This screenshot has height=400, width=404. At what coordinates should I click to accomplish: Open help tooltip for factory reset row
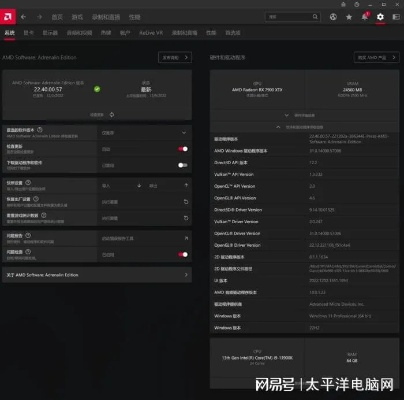point(36,199)
